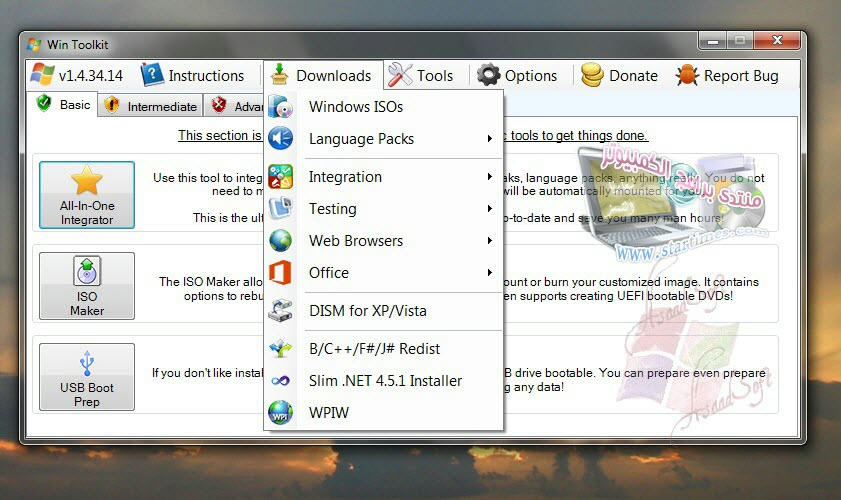Viewport: 841px width, 500px height.
Task: Click the Web Browsers globe icon
Action: 281,240
